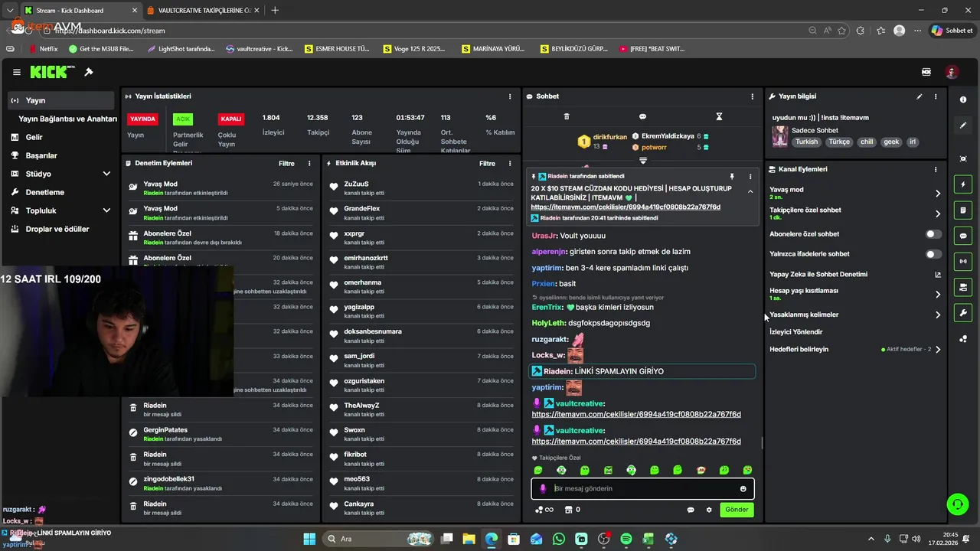Click the info icon in the right sidebar
Screen dimensions: 980x551
coord(963,100)
